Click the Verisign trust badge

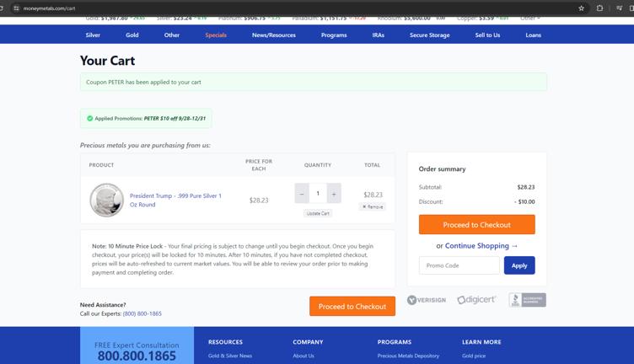click(x=427, y=300)
